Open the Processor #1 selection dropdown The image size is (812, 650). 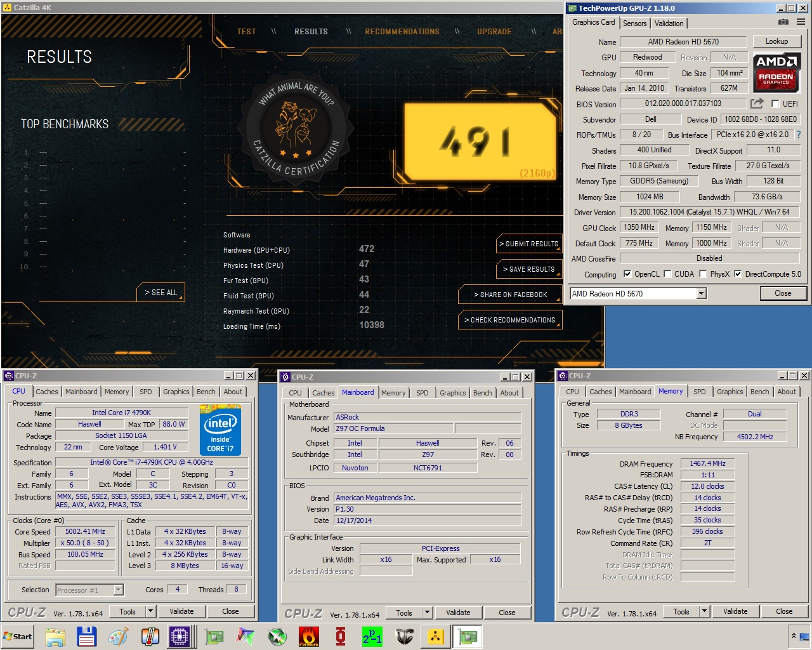[118, 590]
